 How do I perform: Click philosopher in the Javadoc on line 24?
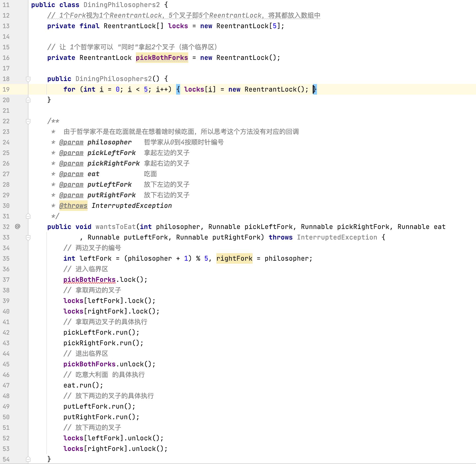(x=109, y=142)
